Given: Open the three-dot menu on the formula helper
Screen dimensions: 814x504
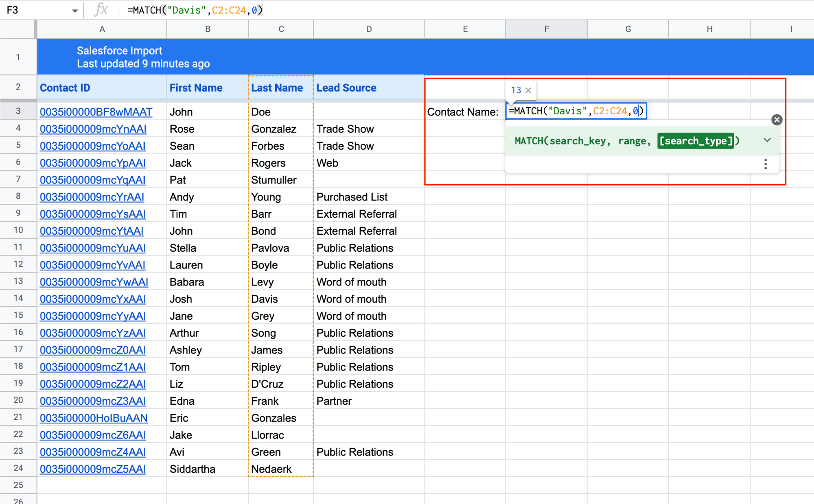Looking at the screenshot, I should pyautogui.click(x=766, y=164).
